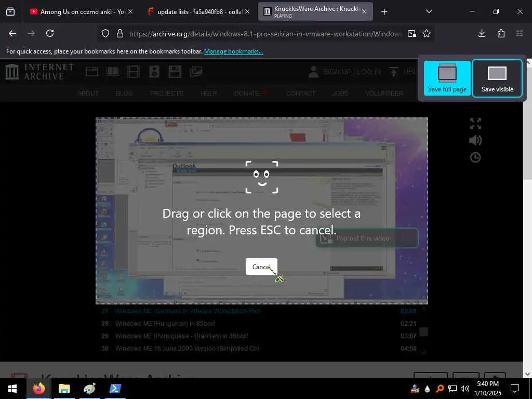Reload the current page
Image resolution: width=532 pixels, height=399 pixels.
pos(50,33)
